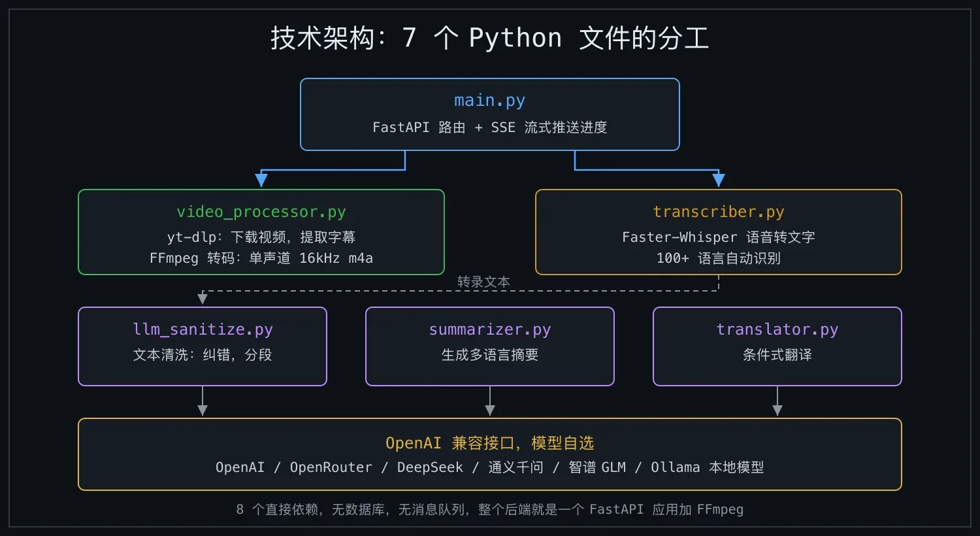
Task: Click "DeepSeek" in the provider list
Action: pos(430,467)
